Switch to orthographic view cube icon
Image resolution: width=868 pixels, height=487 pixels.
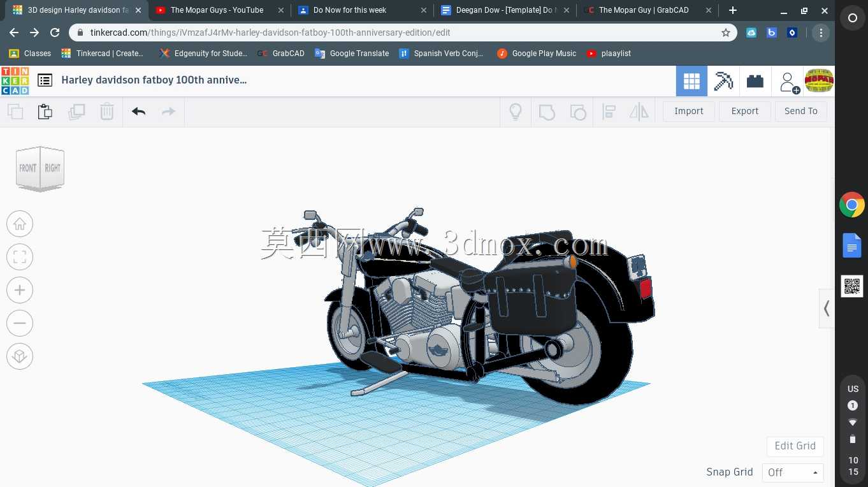point(20,356)
